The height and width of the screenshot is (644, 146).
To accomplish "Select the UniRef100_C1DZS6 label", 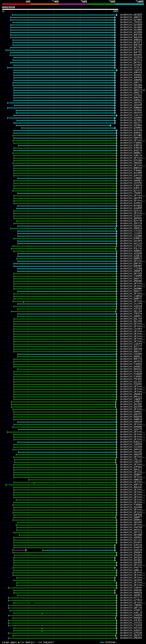I will 131,70.
